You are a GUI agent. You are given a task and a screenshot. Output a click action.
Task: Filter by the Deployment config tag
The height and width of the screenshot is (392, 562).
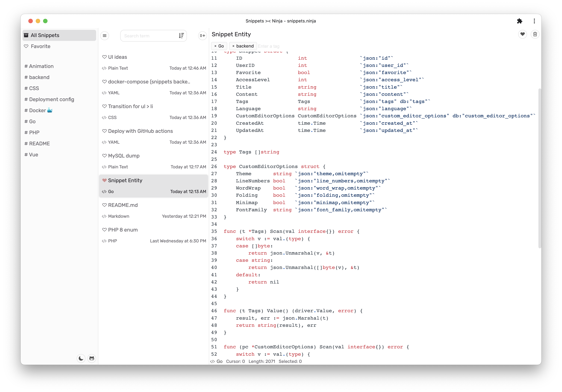coord(49,99)
